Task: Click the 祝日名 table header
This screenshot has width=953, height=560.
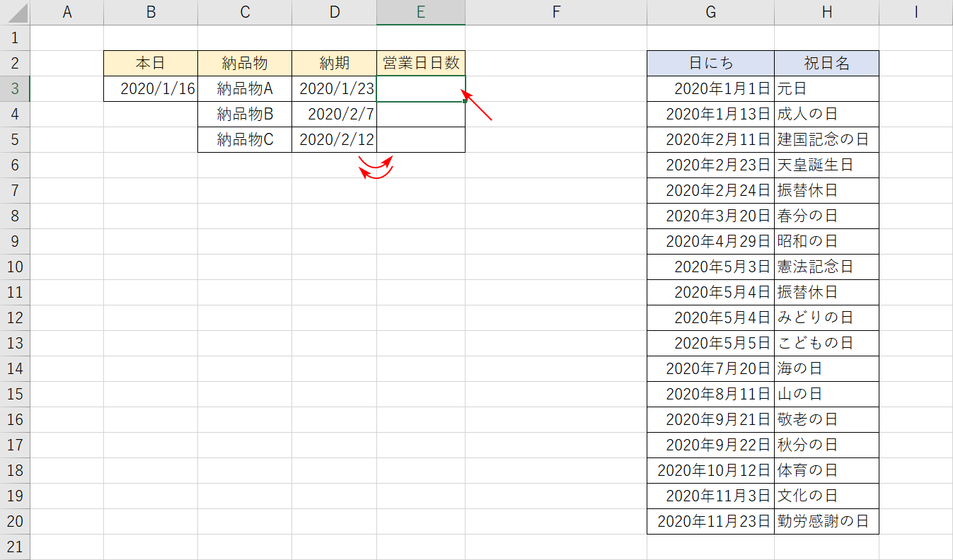Action: click(826, 63)
